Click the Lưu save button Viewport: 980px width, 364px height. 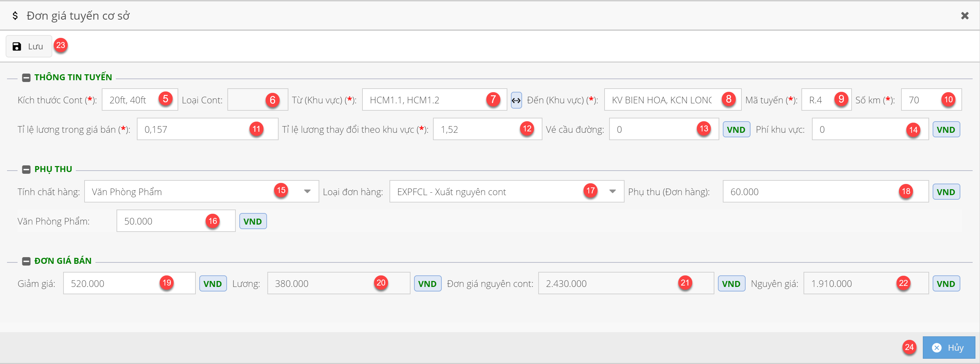point(28,46)
